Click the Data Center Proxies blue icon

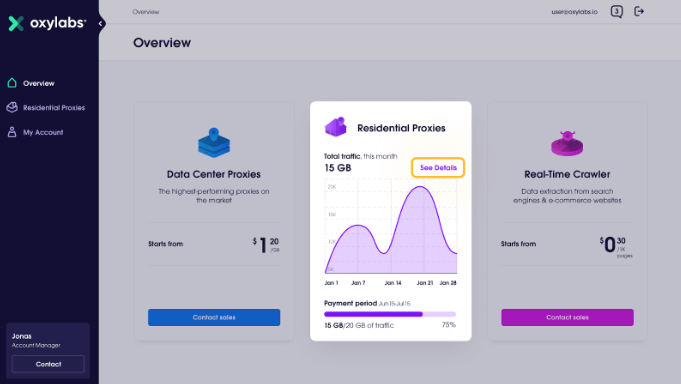[x=214, y=142]
